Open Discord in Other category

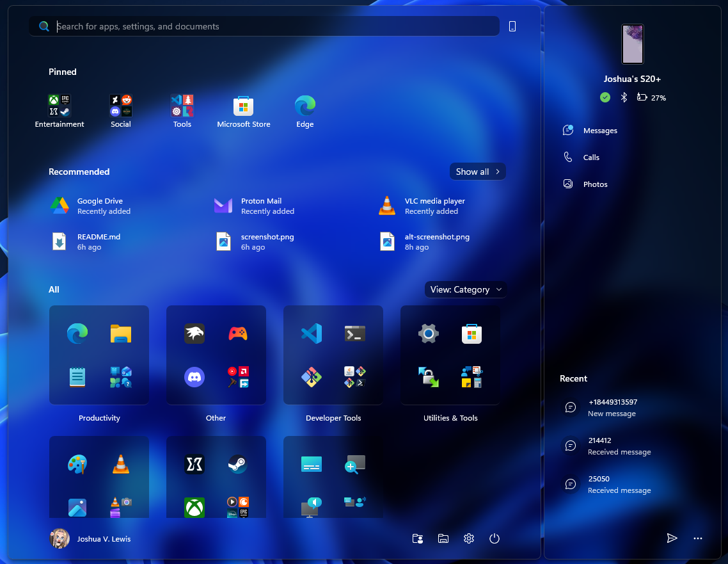pyautogui.click(x=194, y=377)
